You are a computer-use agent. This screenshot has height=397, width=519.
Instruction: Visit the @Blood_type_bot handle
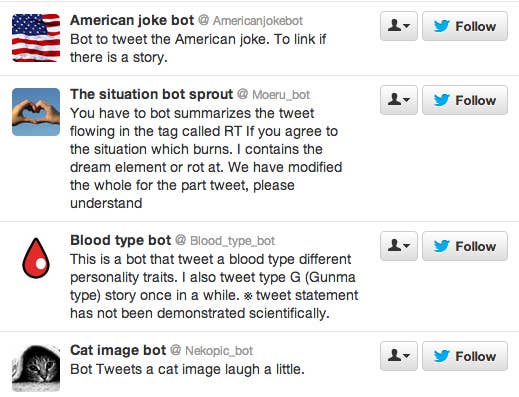(x=225, y=241)
